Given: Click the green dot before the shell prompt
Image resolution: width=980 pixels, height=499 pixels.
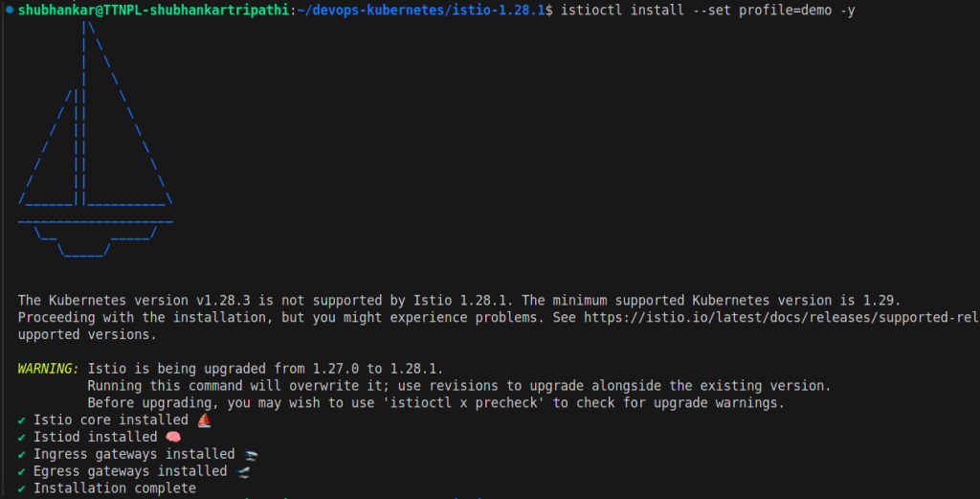Looking at the screenshot, I should (x=9, y=10).
